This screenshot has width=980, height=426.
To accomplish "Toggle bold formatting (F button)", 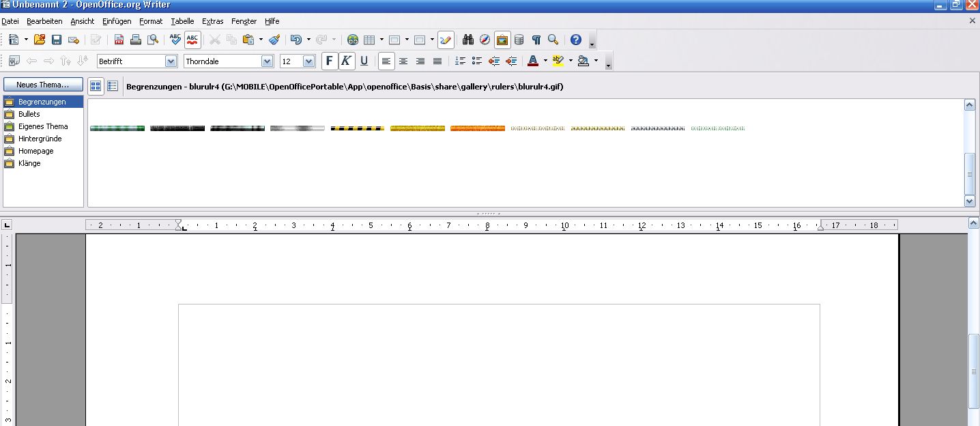I will (x=330, y=61).
